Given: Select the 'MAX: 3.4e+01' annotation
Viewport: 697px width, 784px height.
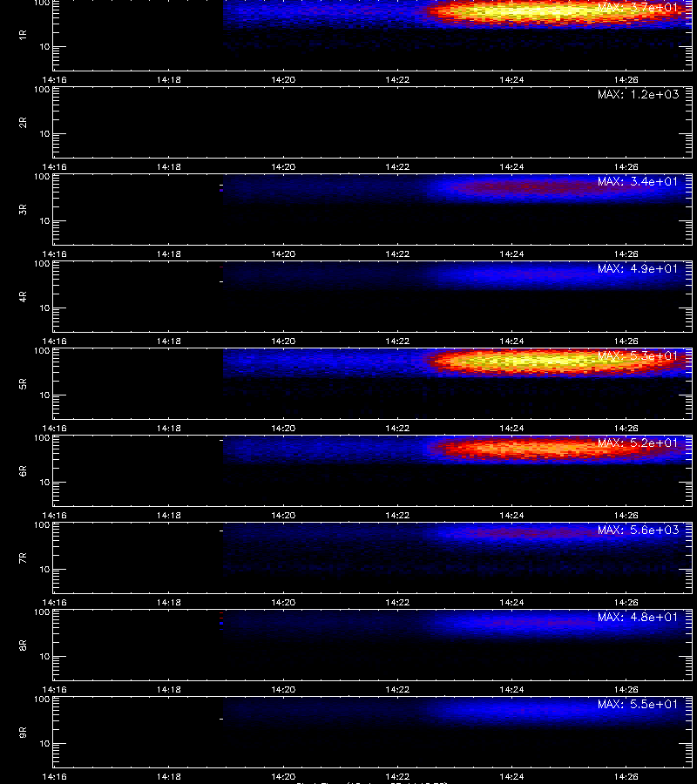Looking at the screenshot, I should click(x=638, y=181).
